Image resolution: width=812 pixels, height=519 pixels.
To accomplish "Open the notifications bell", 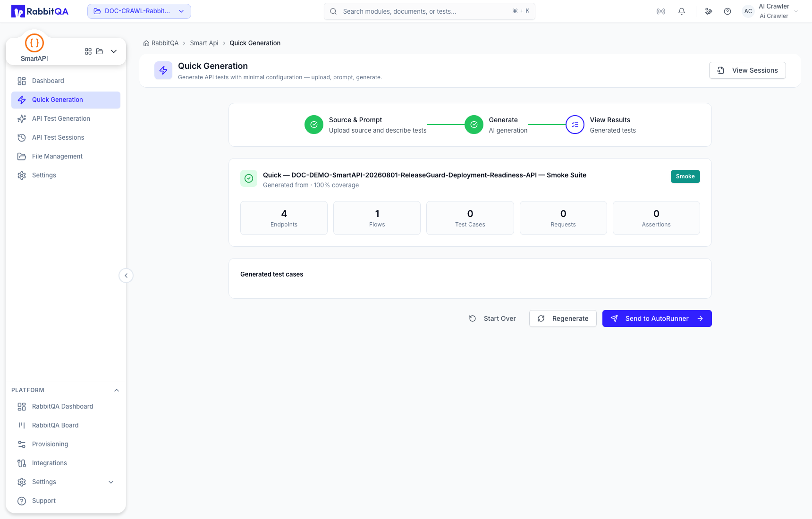I will pos(682,11).
